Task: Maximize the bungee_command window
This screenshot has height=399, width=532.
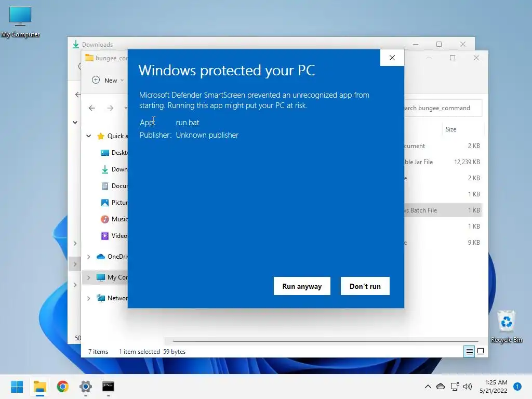Action: 453,58
